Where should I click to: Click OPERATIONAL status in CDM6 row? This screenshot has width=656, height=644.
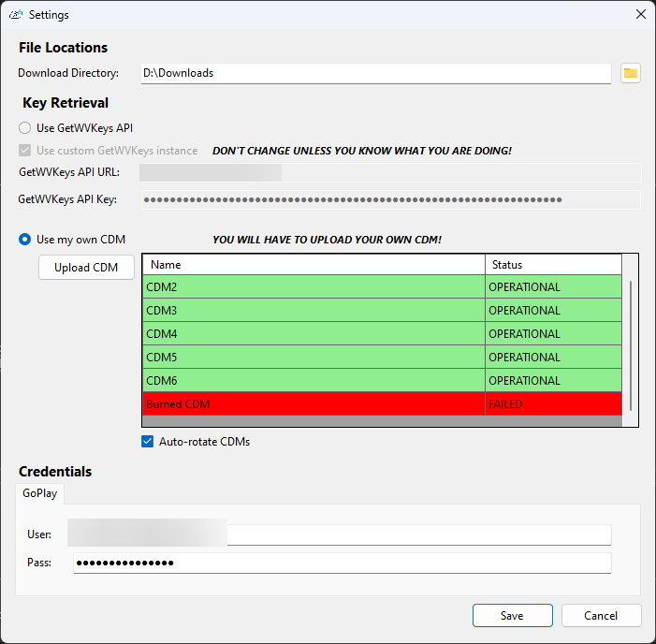tap(553, 381)
